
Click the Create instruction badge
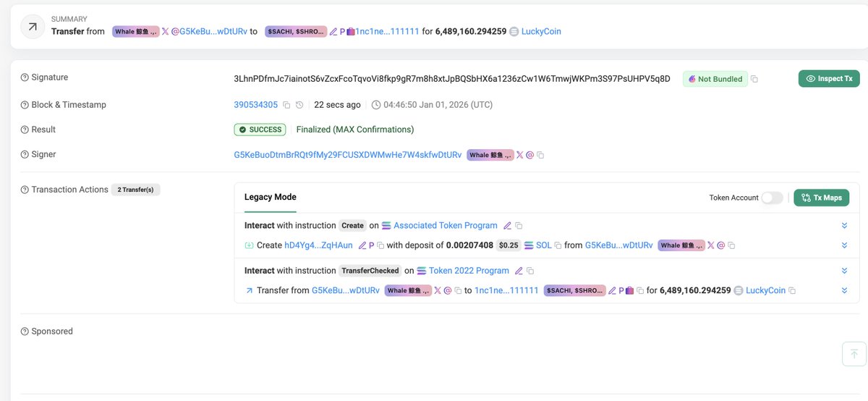(x=353, y=226)
